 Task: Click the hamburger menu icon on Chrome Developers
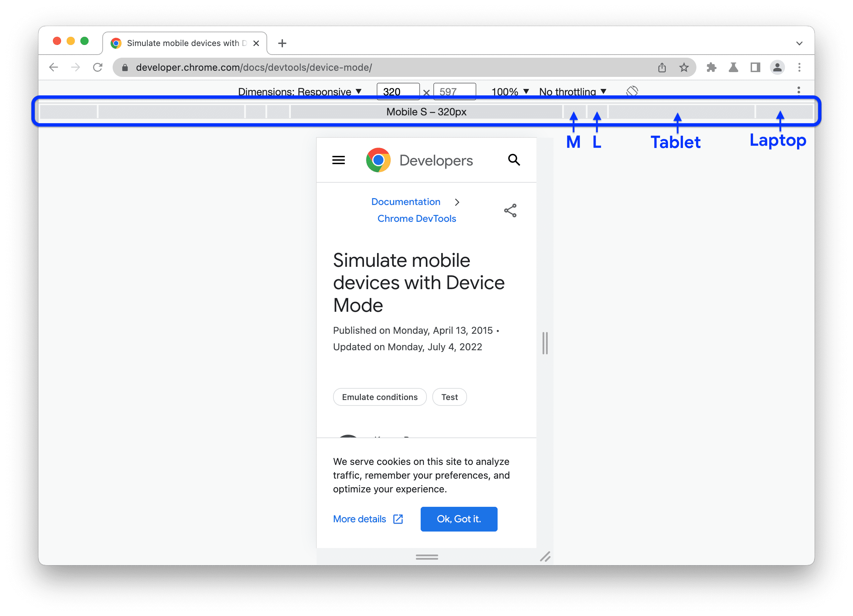[x=339, y=160]
